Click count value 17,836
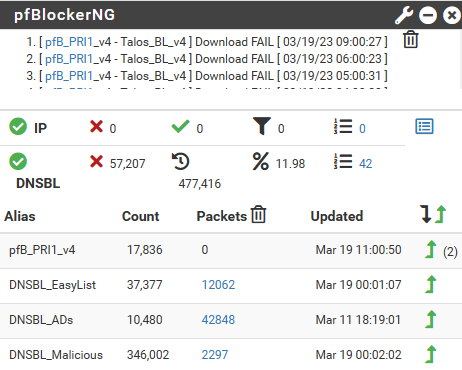Screen dimensions: 462x370 (x=145, y=250)
